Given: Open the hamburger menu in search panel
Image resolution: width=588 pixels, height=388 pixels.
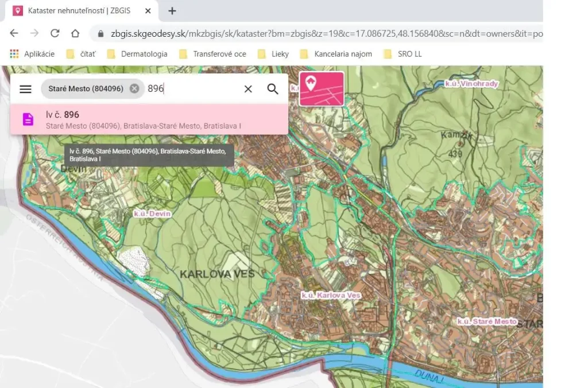Looking at the screenshot, I should 25,89.
